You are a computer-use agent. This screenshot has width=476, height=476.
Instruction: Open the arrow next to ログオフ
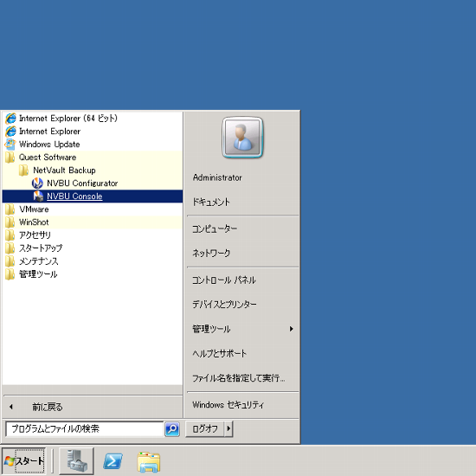[228, 429]
